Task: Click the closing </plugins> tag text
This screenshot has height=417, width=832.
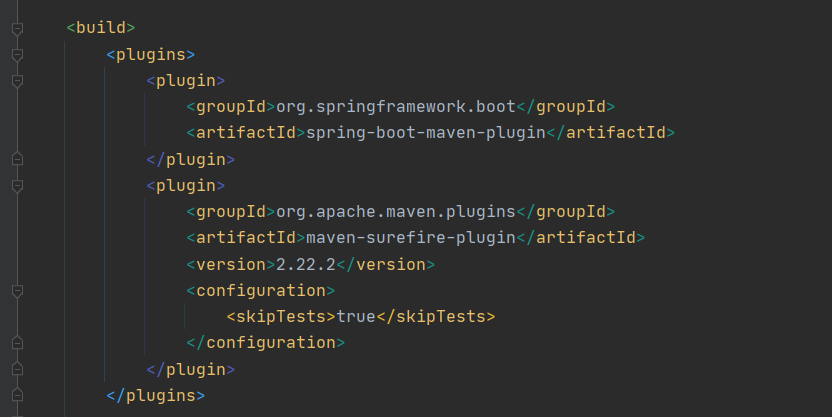Action: click(155, 396)
